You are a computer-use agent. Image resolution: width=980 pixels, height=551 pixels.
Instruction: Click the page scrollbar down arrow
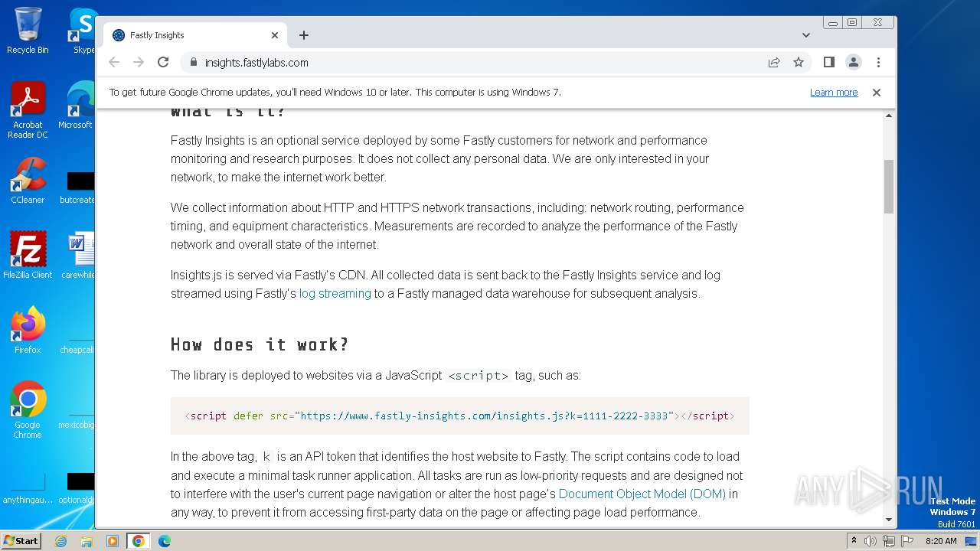[x=889, y=520]
